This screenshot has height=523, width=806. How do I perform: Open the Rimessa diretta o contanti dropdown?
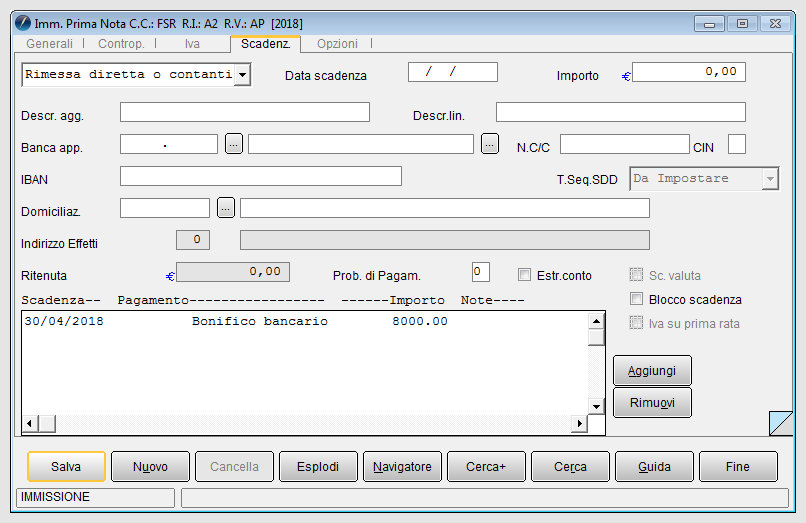point(242,75)
